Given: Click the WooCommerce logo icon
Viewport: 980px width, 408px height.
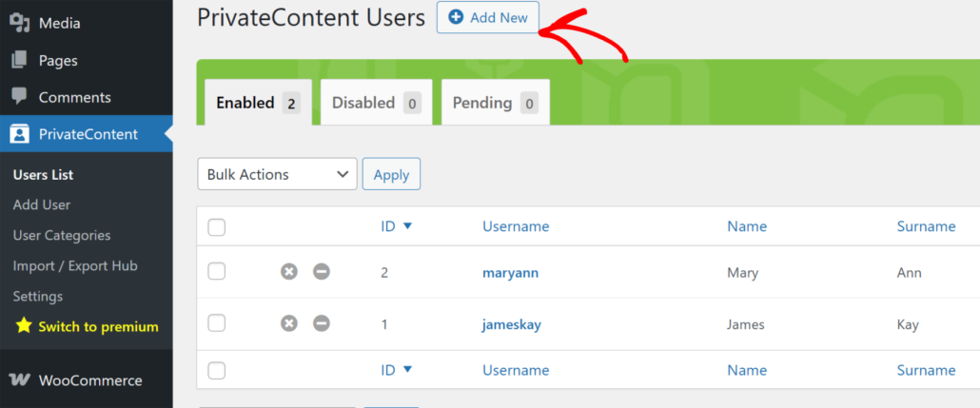Looking at the screenshot, I should tap(20, 379).
